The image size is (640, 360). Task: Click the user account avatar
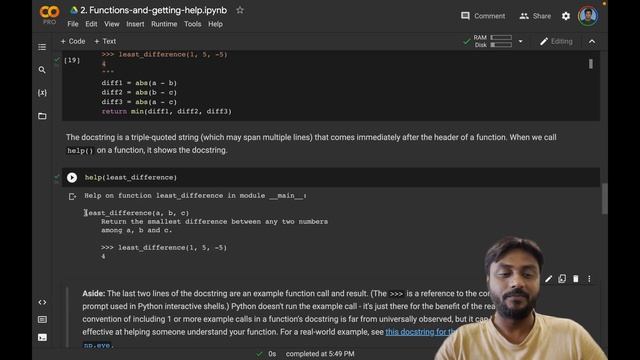point(588,16)
